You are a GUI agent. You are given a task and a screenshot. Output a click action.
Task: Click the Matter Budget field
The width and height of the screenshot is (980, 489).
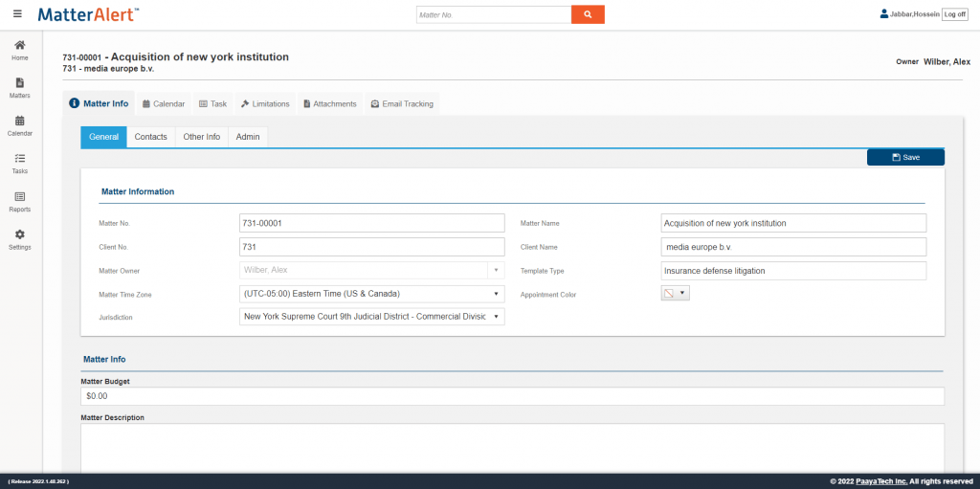[513, 396]
